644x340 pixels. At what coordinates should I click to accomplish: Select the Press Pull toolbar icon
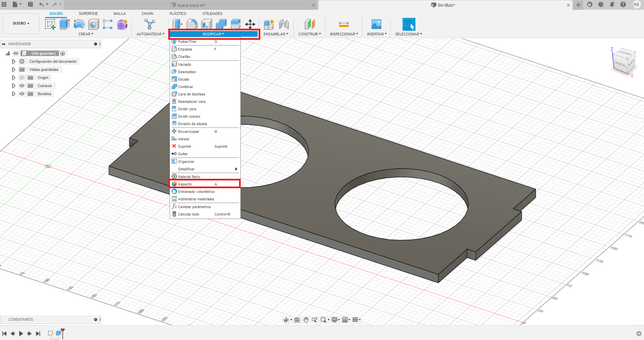177,24
